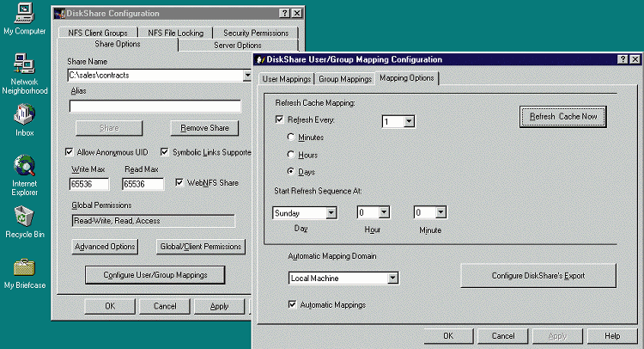Launch Internet Explorer from desktop
Image resolution: width=644 pixels, height=349 pixels.
(24, 166)
